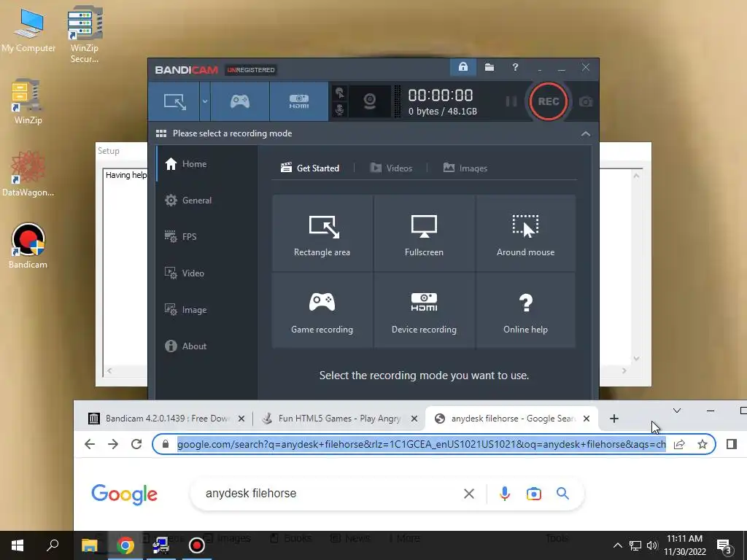The image size is (747, 560).
Task: Search by image camera icon
Action: coord(533,494)
